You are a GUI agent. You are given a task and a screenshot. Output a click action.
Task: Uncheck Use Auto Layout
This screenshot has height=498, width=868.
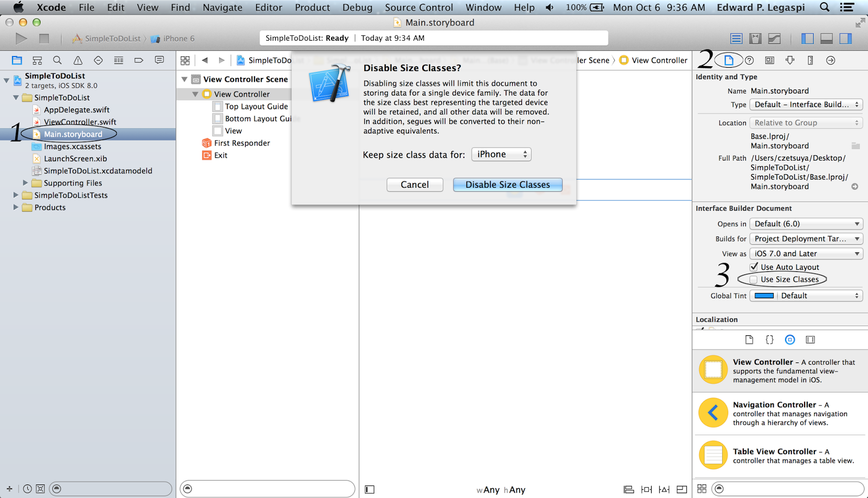(x=754, y=267)
